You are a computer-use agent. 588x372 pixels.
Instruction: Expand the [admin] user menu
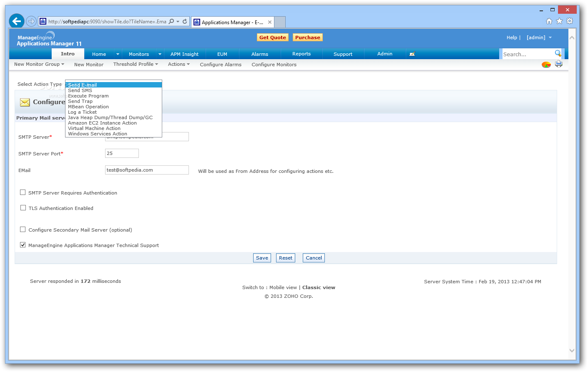(539, 37)
